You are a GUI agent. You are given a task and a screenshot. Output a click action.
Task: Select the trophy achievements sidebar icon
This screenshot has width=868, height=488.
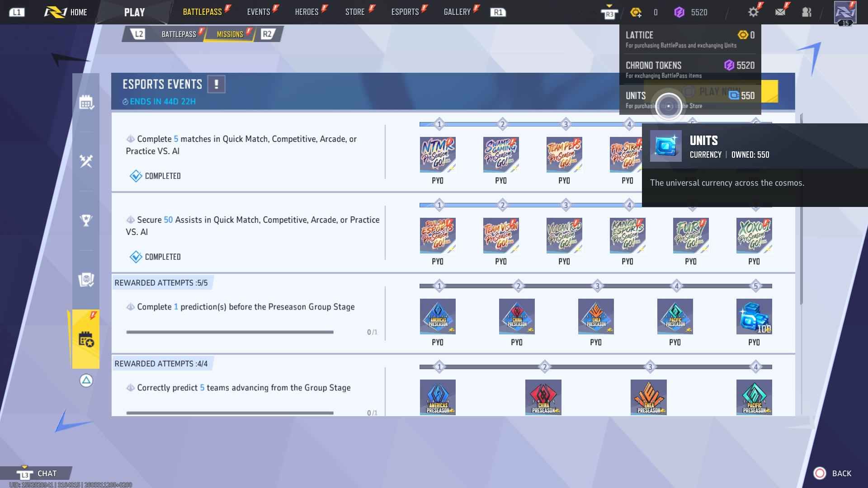pos(86,220)
